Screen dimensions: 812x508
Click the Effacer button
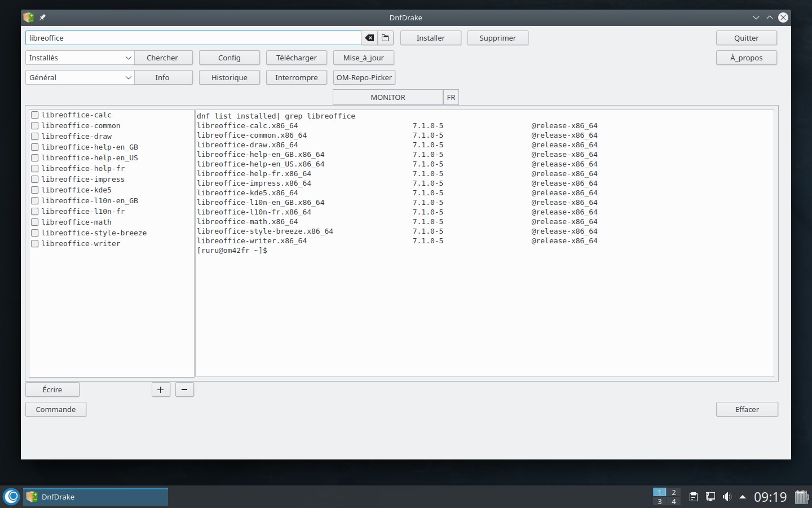pyautogui.click(x=747, y=409)
